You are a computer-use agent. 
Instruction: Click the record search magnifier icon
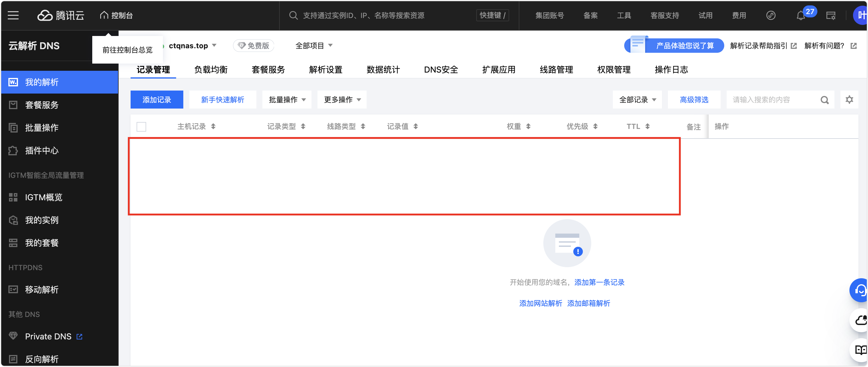825,100
